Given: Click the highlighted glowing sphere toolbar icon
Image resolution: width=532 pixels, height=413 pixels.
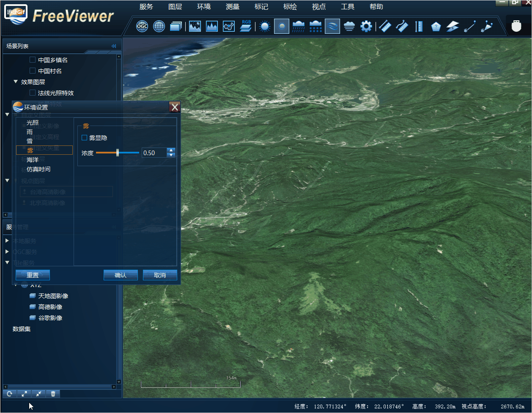Looking at the screenshot, I should point(282,26).
